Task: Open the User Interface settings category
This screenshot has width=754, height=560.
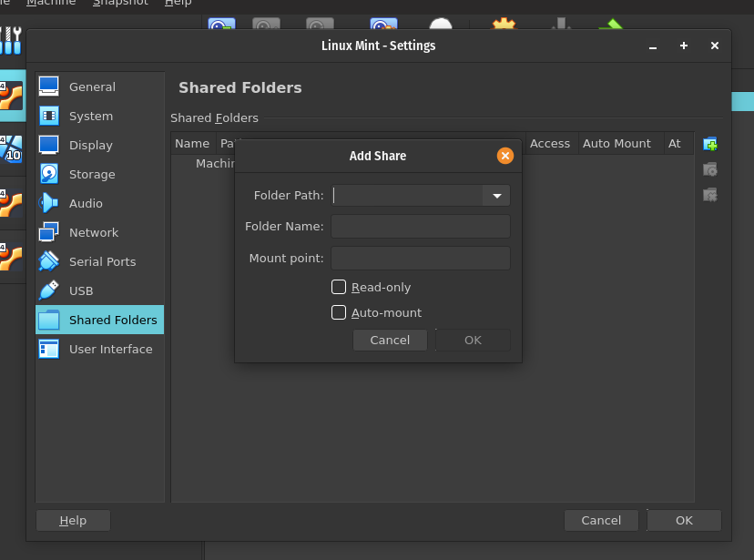Action: pyautogui.click(x=99, y=349)
